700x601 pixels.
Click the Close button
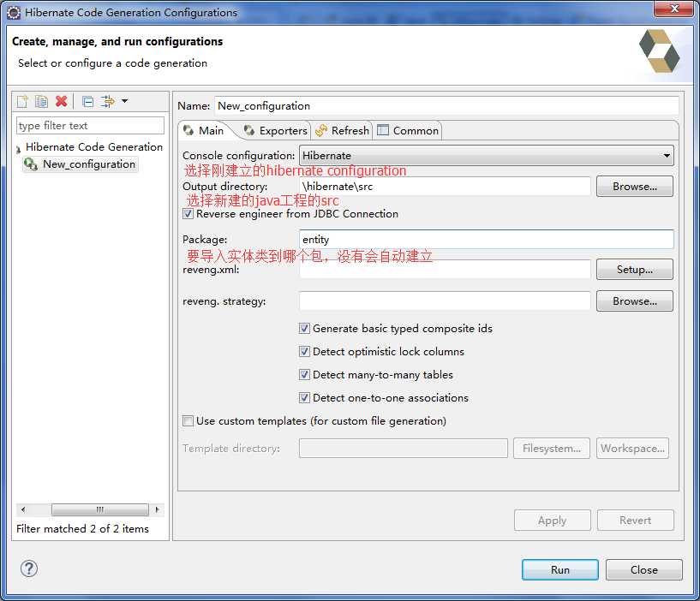point(643,570)
